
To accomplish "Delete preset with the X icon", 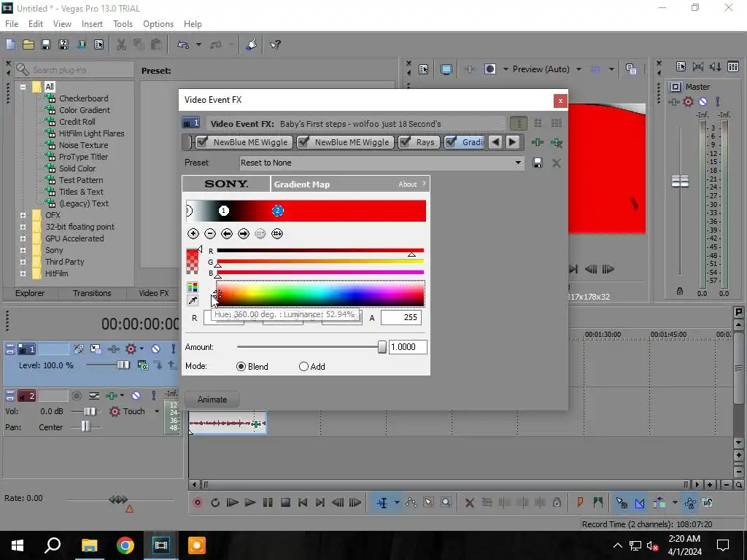I will [x=556, y=163].
